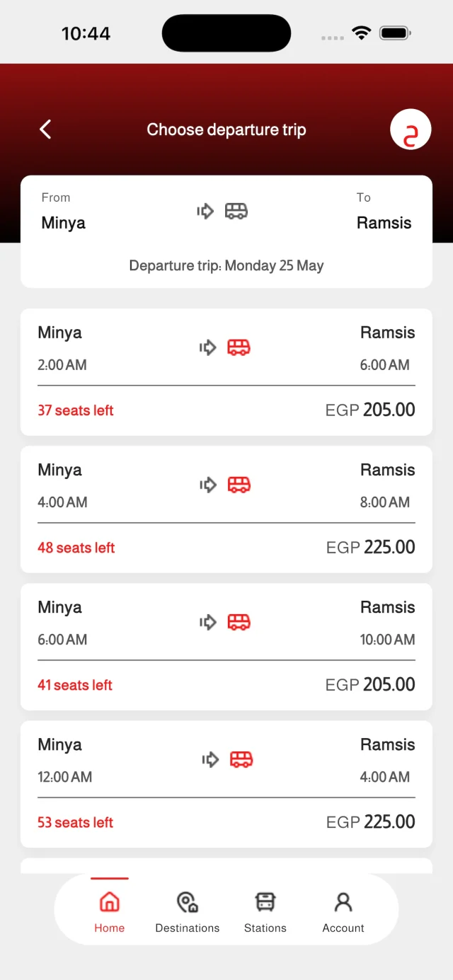Viewport: 453px width, 980px height.
Task: Click the arrow icon in the From-To summary
Action: (205, 211)
